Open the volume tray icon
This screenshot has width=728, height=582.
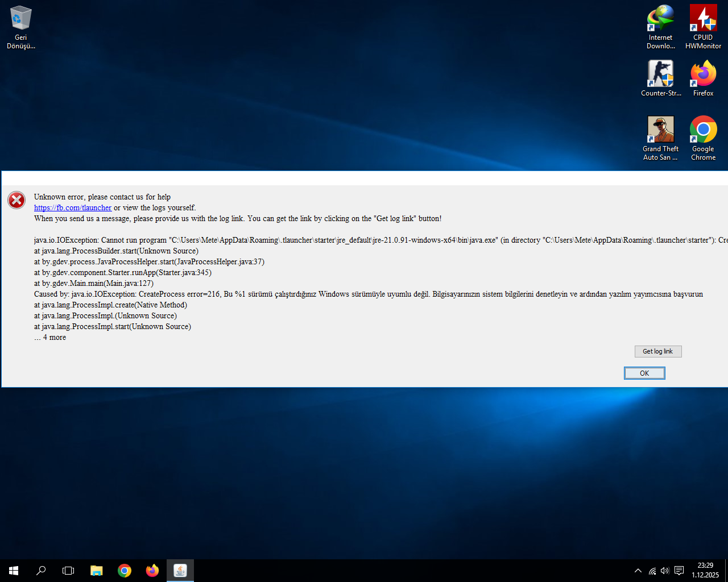click(x=665, y=571)
